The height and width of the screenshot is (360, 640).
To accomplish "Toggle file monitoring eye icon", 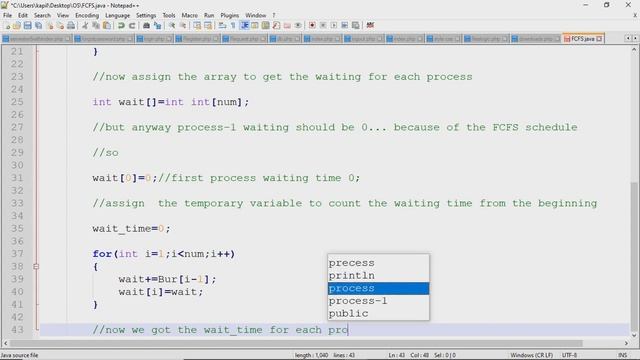I will (298, 25).
